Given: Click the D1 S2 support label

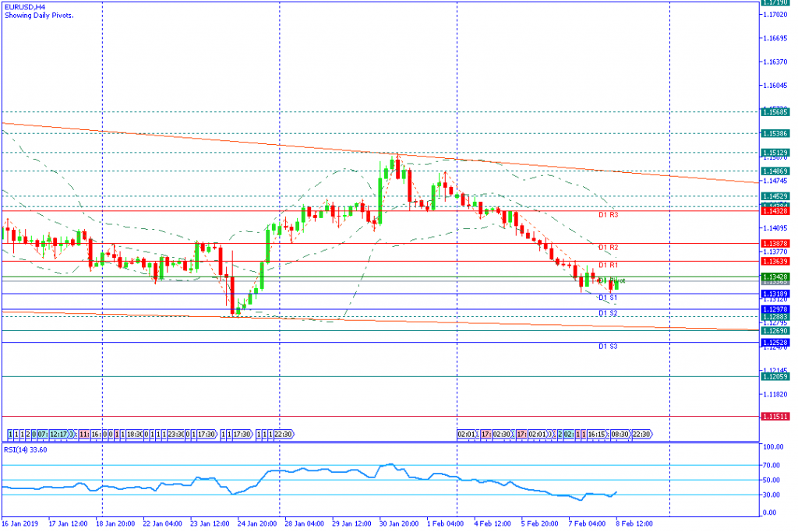Looking at the screenshot, I should tap(608, 313).
